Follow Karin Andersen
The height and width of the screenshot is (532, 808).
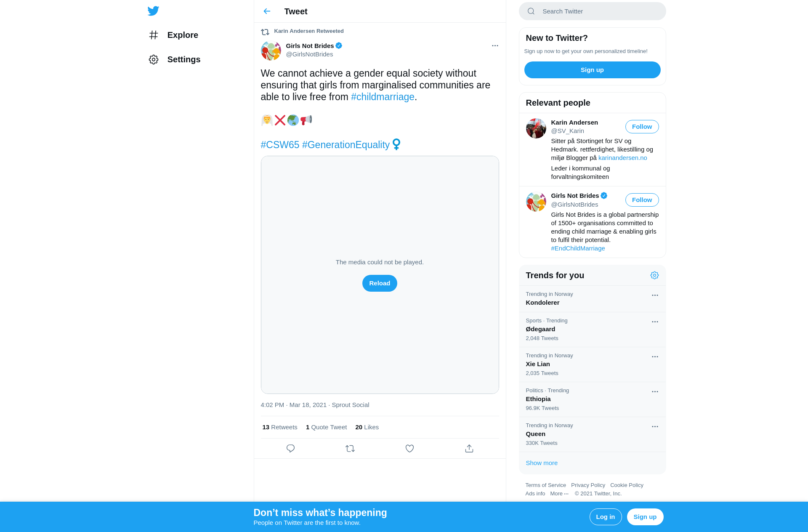[x=642, y=127]
